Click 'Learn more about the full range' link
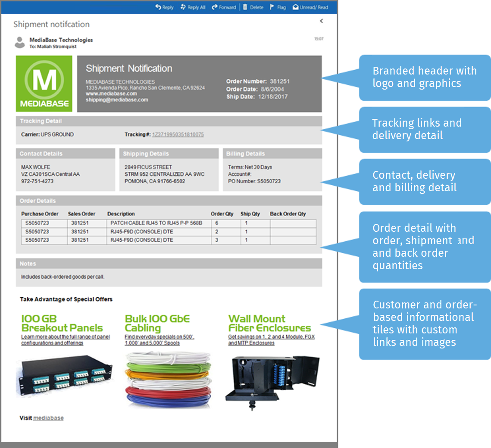 [x=66, y=337]
